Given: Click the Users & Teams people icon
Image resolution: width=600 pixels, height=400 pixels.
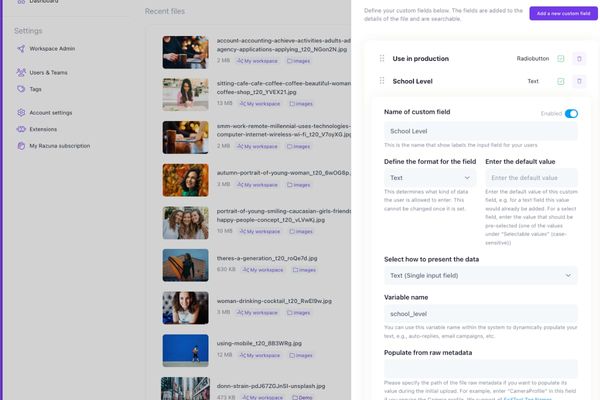Looking at the screenshot, I should (x=21, y=72).
